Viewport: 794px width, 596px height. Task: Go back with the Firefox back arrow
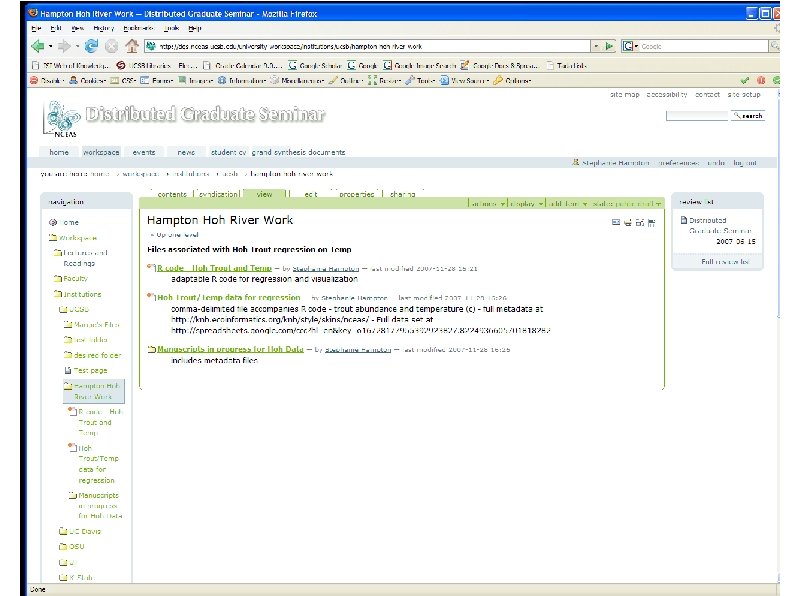37,47
